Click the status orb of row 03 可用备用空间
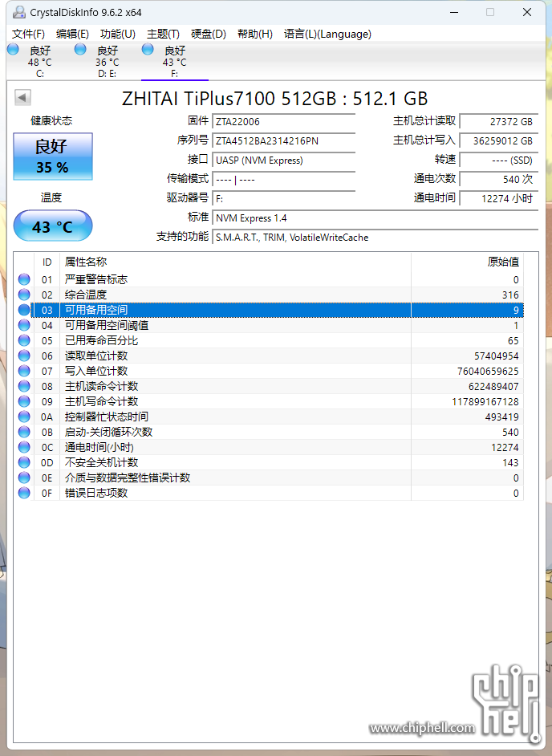This screenshot has height=756, width=552. point(24,310)
